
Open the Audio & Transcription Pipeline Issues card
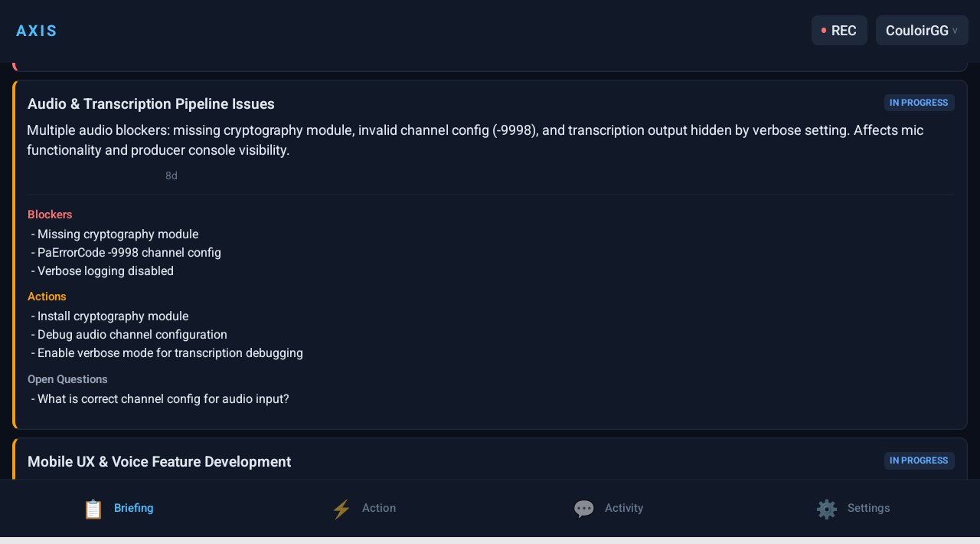(151, 104)
